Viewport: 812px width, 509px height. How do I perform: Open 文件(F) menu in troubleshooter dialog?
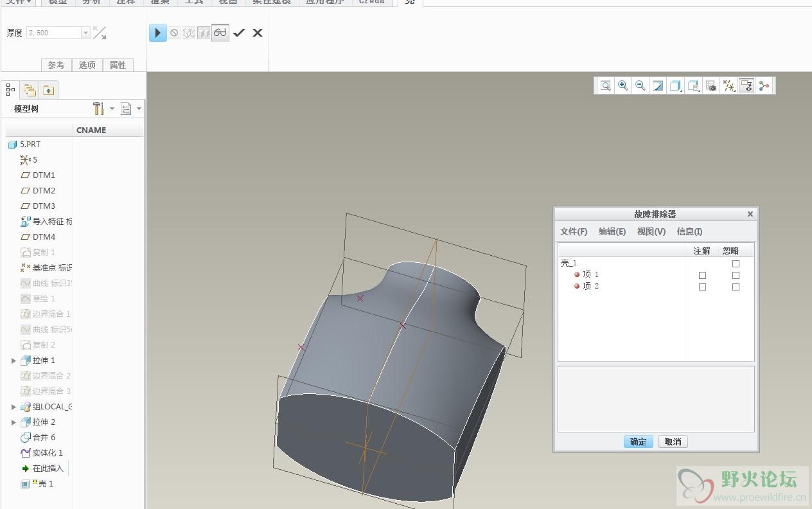tap(574, 231)
